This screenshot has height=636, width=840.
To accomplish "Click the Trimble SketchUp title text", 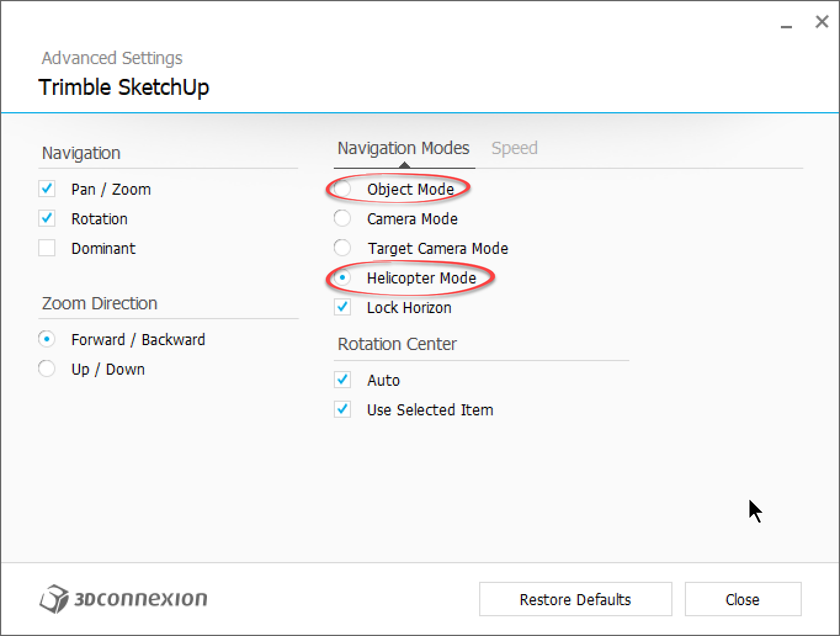I will click(x=124, y=87).
